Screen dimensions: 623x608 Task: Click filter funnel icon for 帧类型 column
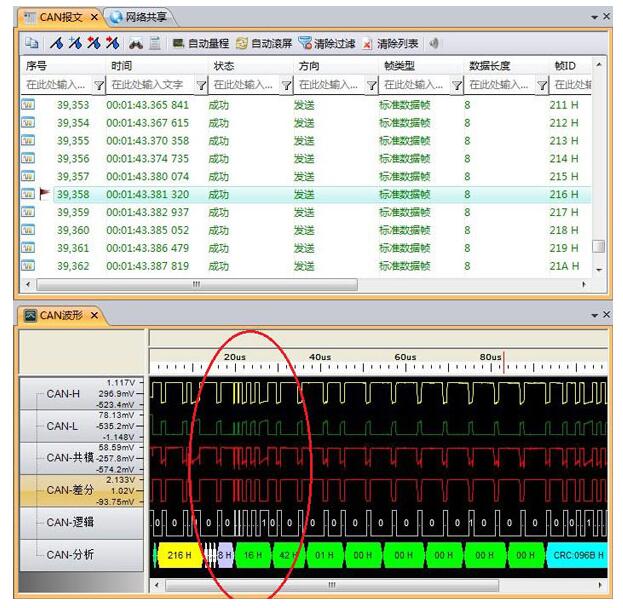point(457,85)
